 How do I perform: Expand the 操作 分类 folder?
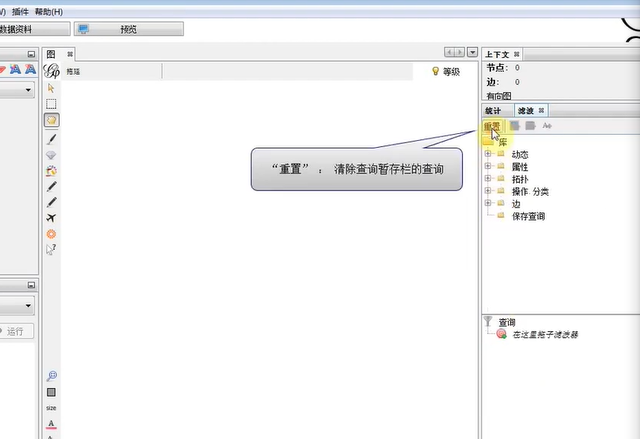488,191
